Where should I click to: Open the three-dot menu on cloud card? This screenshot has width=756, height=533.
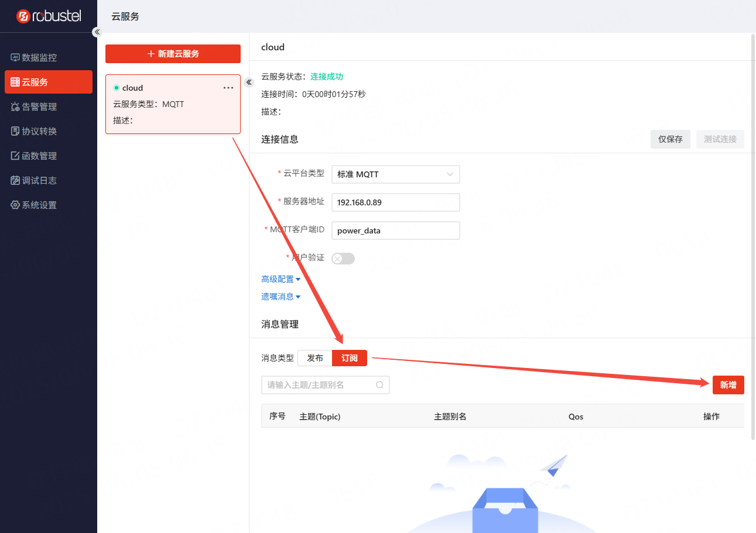pos(228,88)
